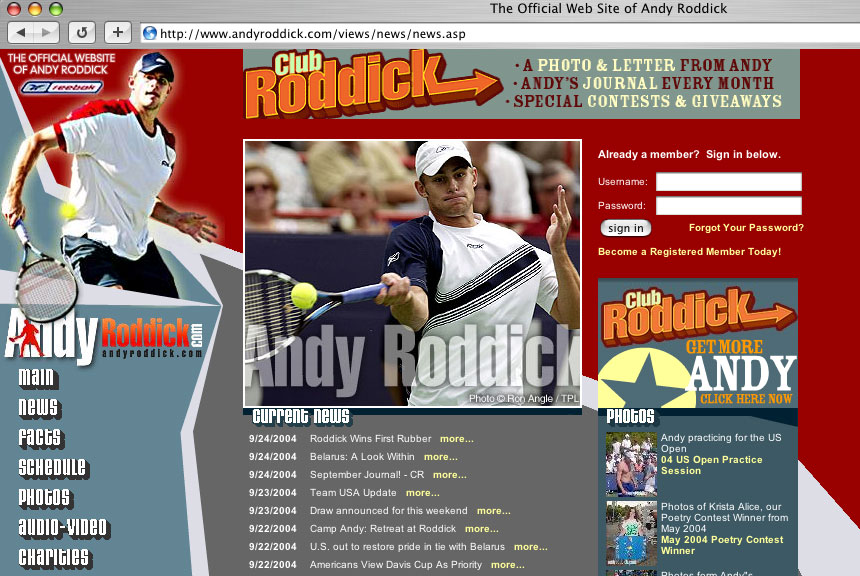Reload the page with the refresh button
The width and height of the screenshot is (860, 576).
[82, 33]
